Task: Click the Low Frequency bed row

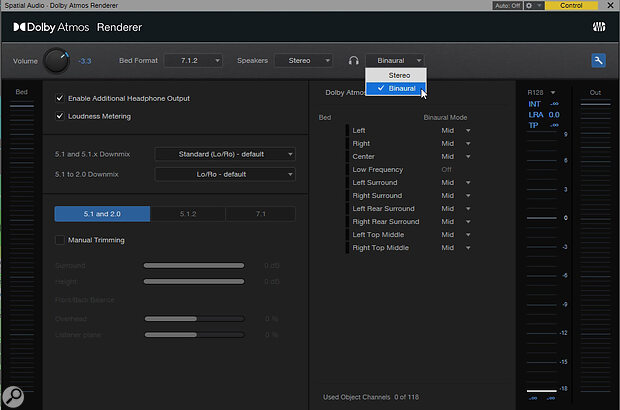Action: tap(408, 170)
